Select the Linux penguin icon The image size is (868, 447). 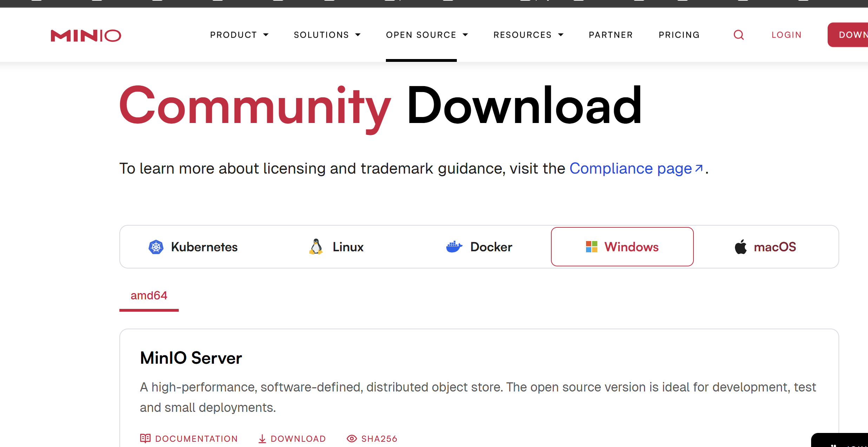tap(316, 247)
